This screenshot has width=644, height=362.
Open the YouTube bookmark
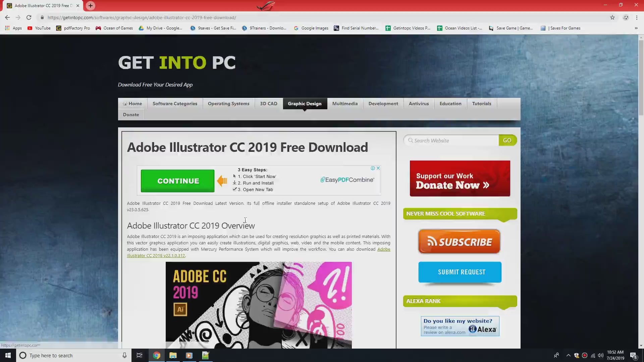coord(39,28)
